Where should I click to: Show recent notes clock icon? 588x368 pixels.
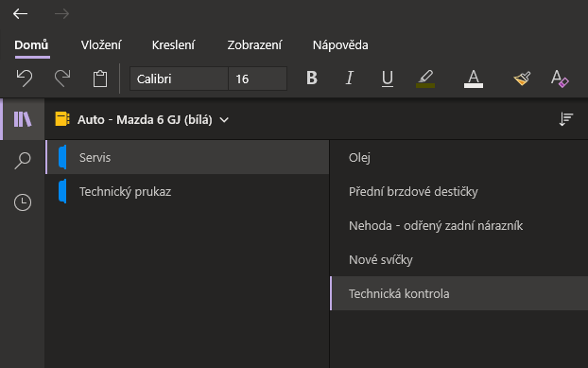click(23, 202)
